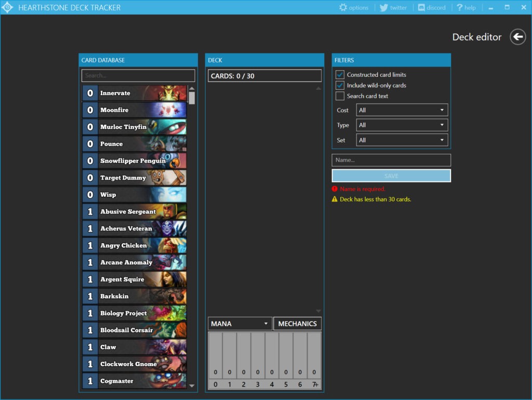Screen dimensions: 532x400
Task: Open the twitter link text
Action: (x=398, y=7)
